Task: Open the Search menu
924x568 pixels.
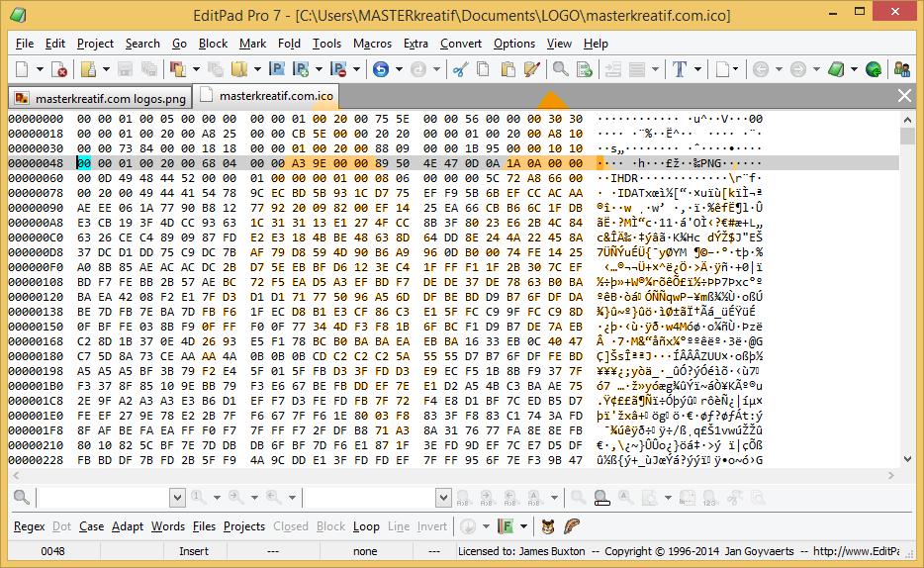Action: pyautogui.click(x=142, y=44)
